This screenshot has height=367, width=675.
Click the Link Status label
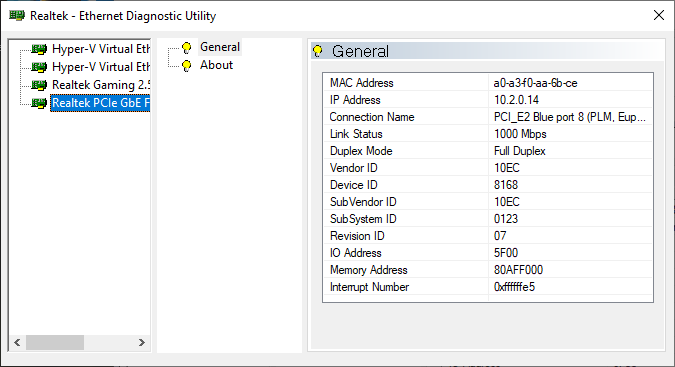[x=356, y=134]
